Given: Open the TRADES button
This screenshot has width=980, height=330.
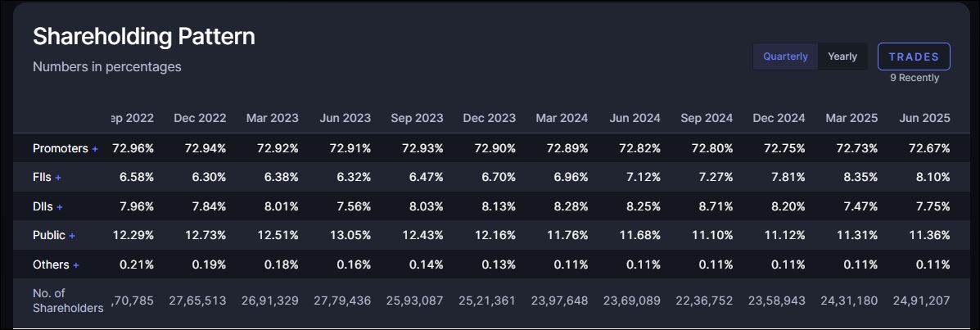Looking at the screenshot, I should [914, 57].
